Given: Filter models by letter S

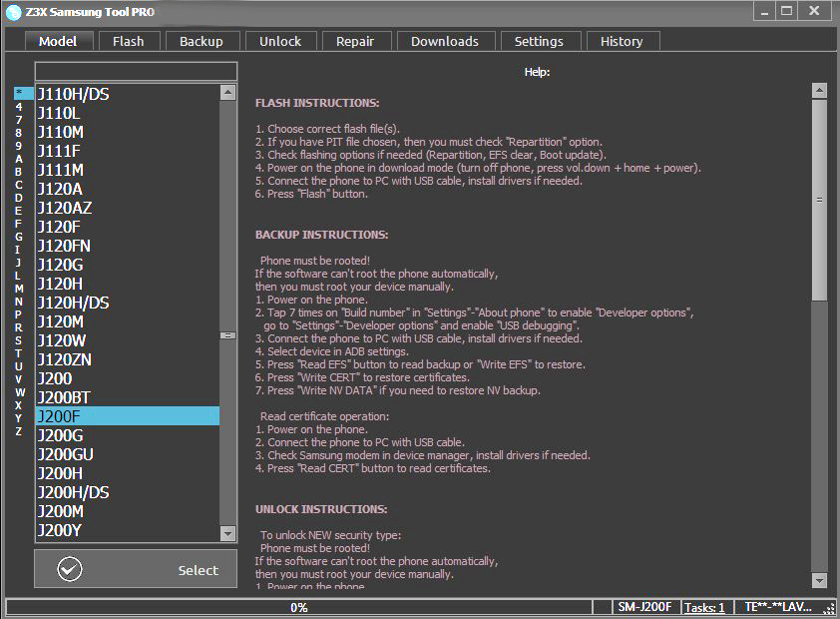Looking at the screenshot, I should point(19,340).
